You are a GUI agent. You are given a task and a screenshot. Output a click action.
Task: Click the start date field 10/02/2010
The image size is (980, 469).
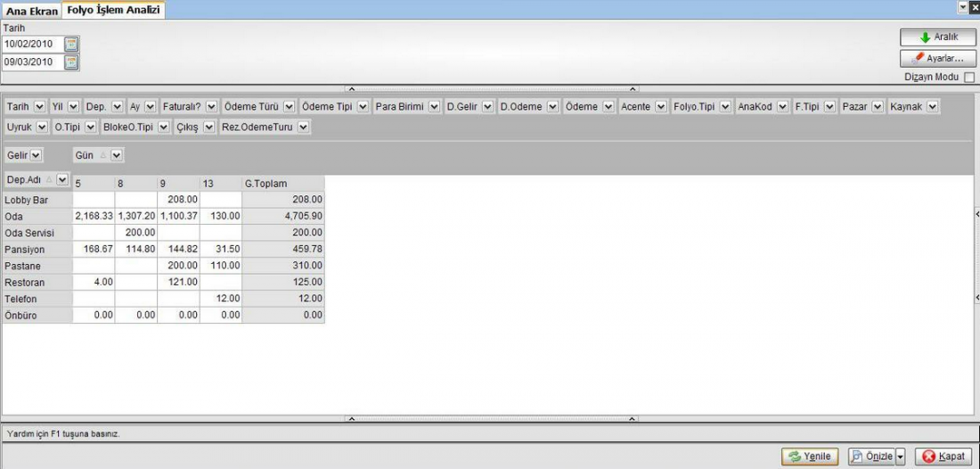[x=33, y=45]
